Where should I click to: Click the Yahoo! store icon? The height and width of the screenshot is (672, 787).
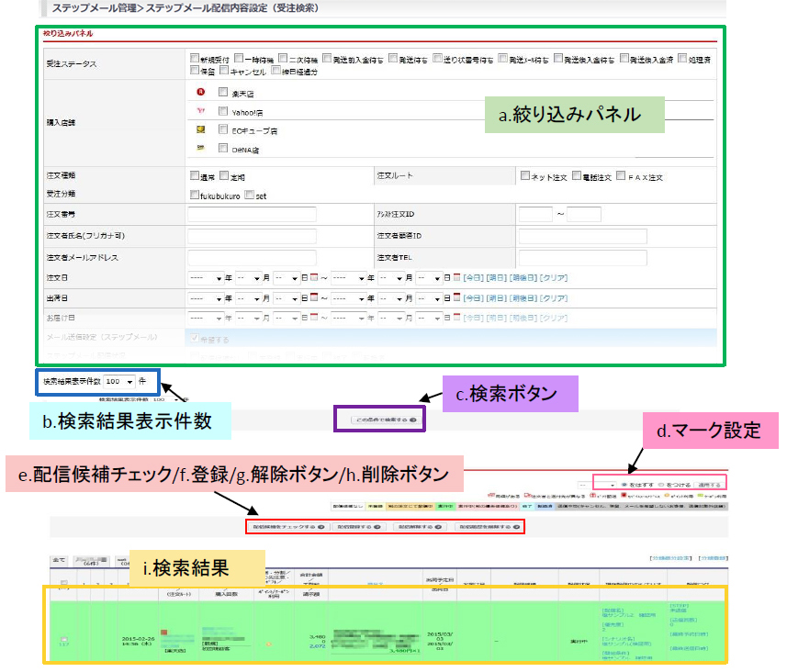201,110
